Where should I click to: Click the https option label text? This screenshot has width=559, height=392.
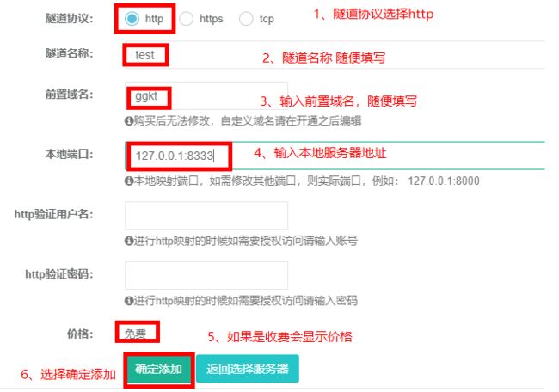tap(211, 19)
